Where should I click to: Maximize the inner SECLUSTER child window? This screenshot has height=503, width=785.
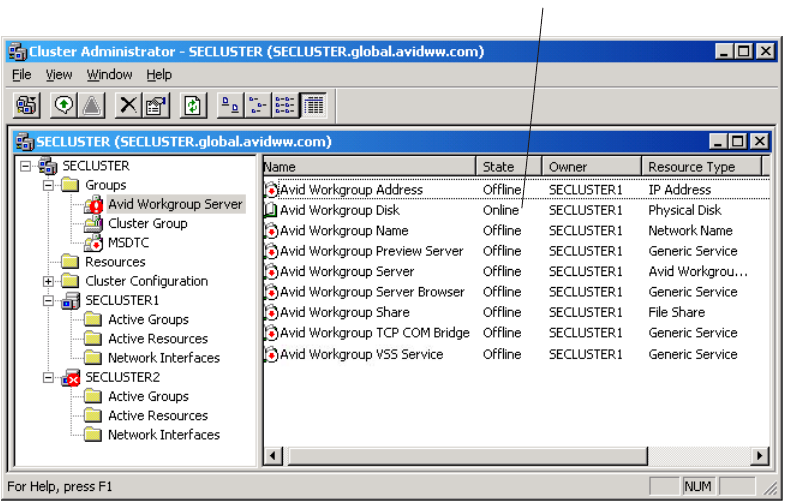click(738, 142)
